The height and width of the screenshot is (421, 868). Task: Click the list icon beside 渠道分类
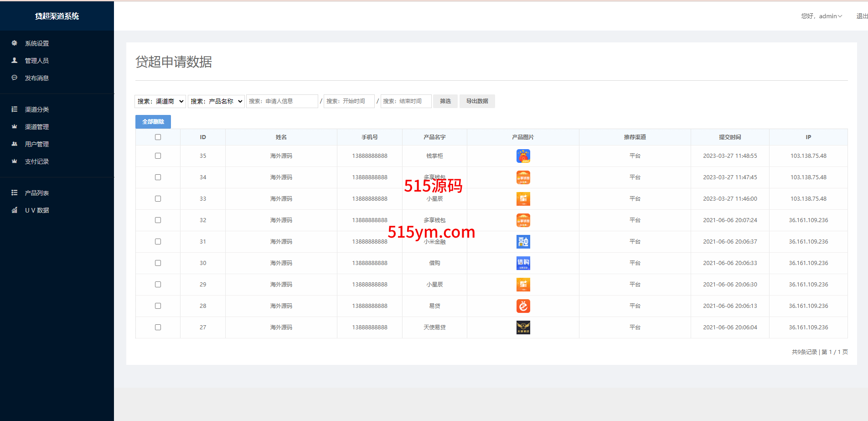[x=15, y=109]
